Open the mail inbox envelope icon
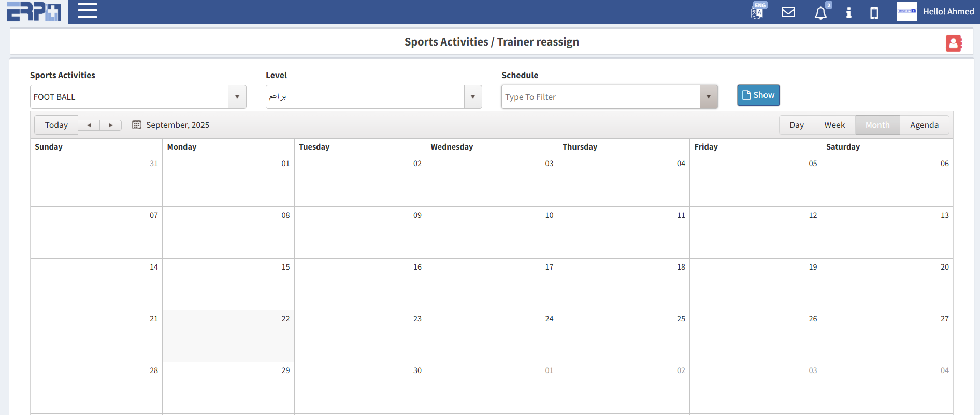 tap(788, 12)
